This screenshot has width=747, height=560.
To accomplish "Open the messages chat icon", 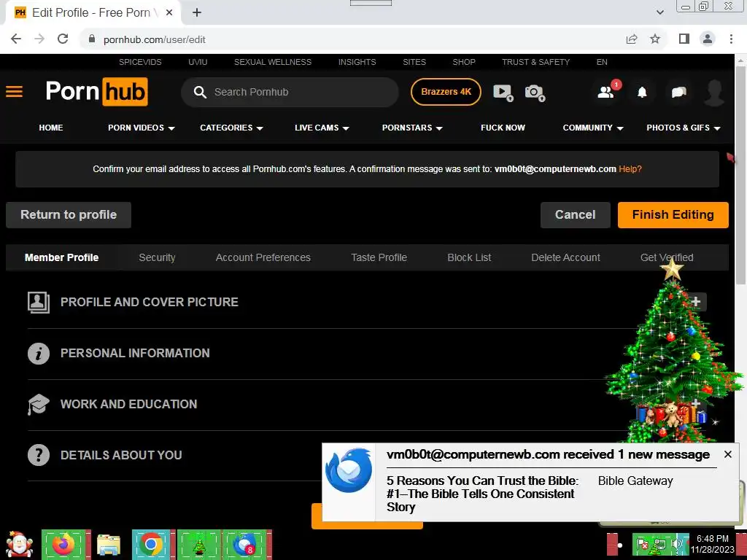I will (x=679, y=93).
